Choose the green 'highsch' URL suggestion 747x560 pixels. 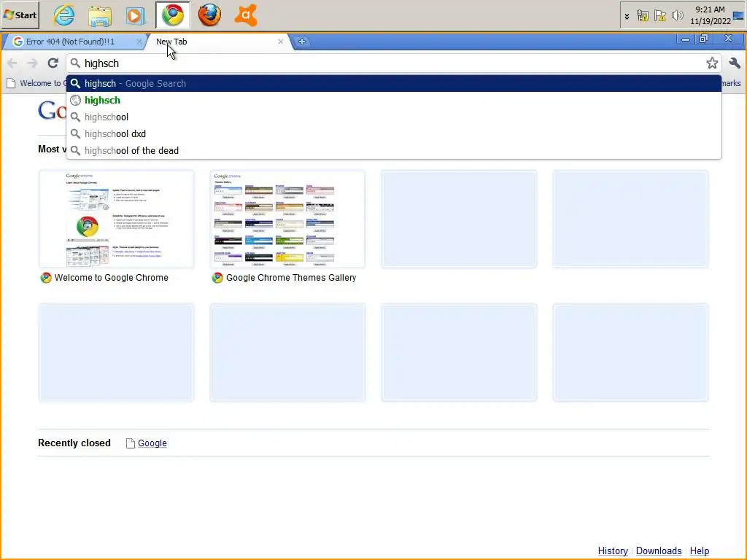click(393, 100)
